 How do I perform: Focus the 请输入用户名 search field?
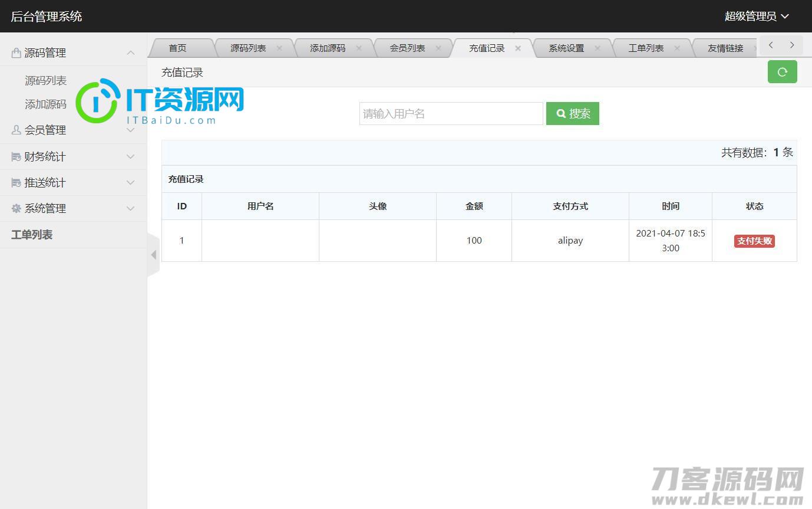coord(451,114)
